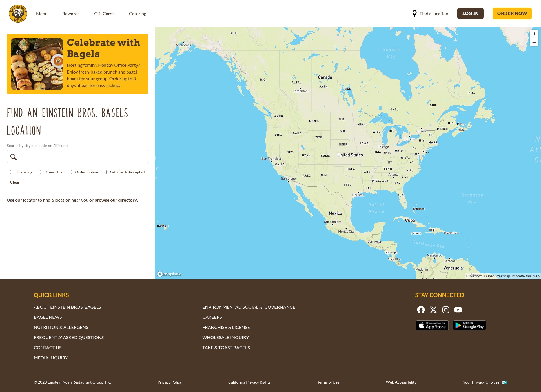
Task: Click the Mapbox logo on map
Action: (x=169, y=274)
